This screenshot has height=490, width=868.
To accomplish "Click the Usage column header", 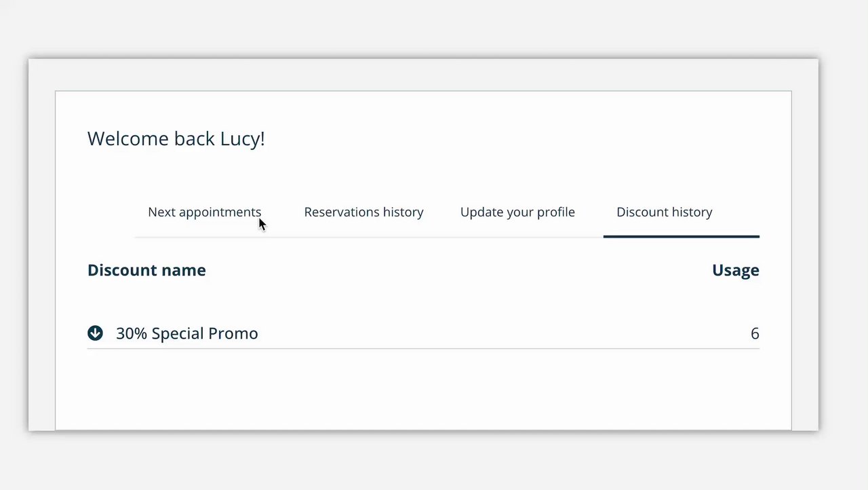I will 735,270.
